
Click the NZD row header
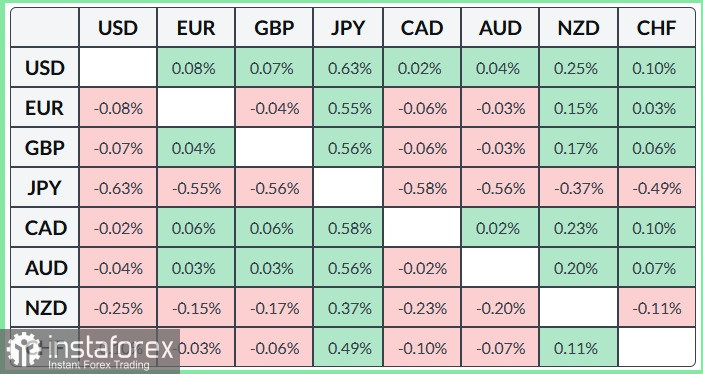pos(44,308)
